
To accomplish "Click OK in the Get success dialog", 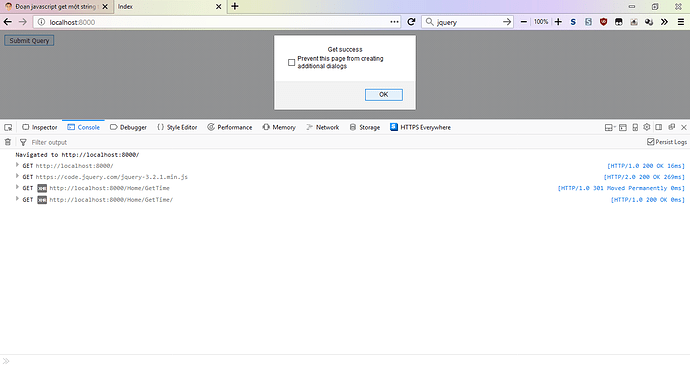I will [383, 95].
